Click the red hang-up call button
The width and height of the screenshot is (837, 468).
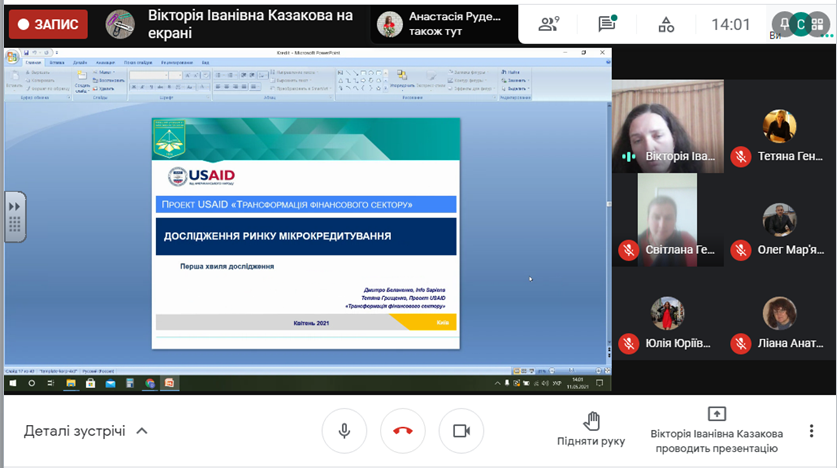point(402,431)
